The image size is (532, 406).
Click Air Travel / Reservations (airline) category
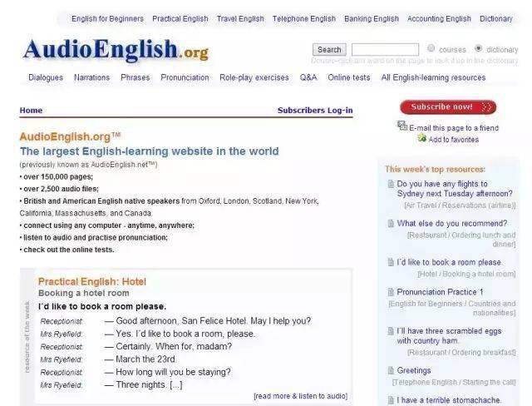[460, 205]
